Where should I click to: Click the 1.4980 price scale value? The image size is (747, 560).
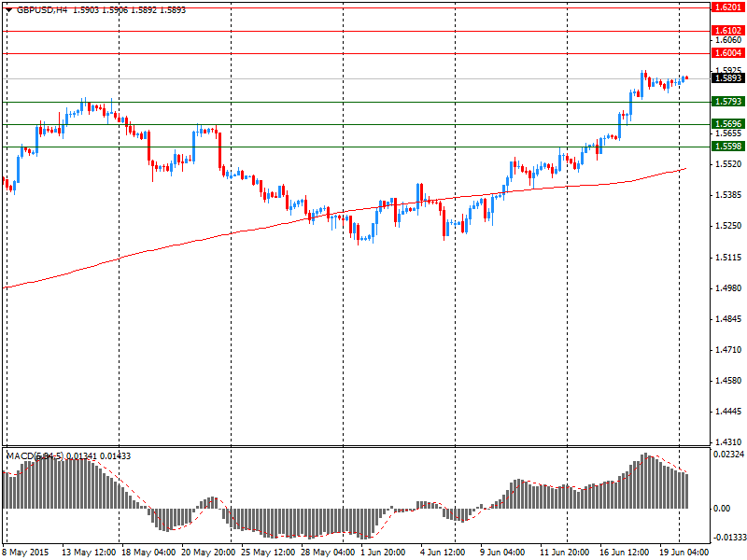tap(728, 288)
